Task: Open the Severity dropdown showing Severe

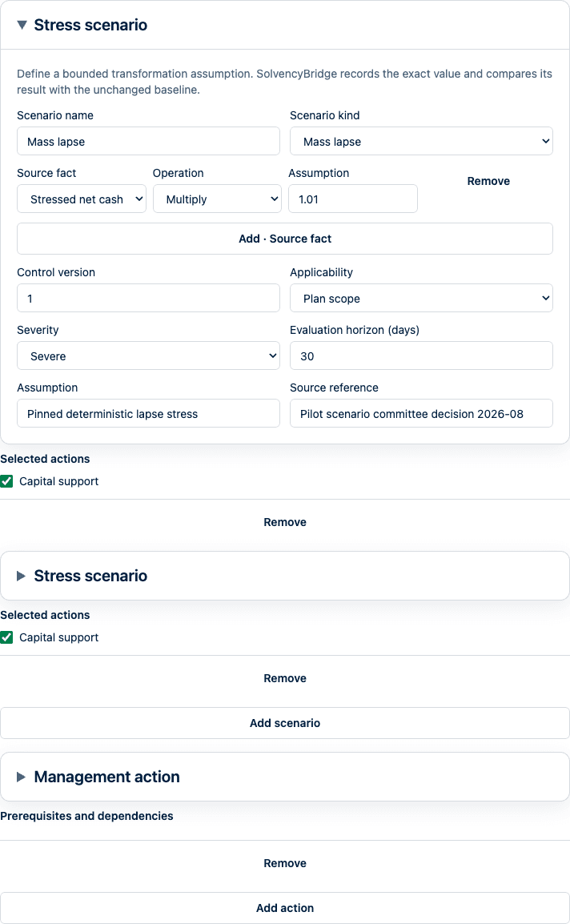Action: coord(148,356)
